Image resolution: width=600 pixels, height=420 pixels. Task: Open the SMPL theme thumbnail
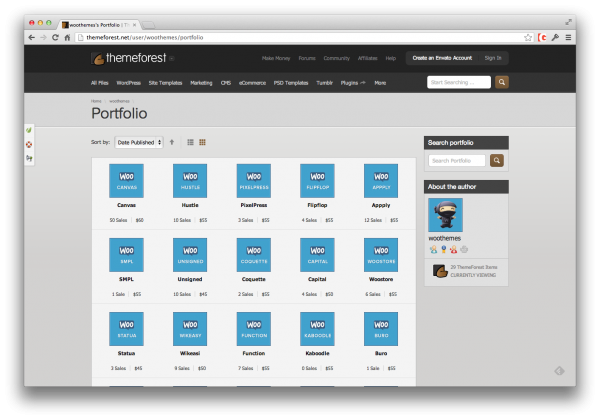126,255
